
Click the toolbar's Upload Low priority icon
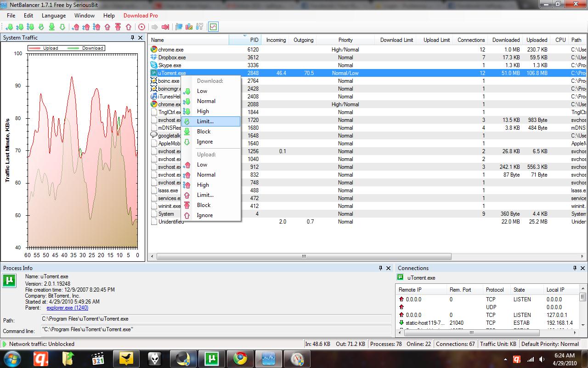point(76,27)
